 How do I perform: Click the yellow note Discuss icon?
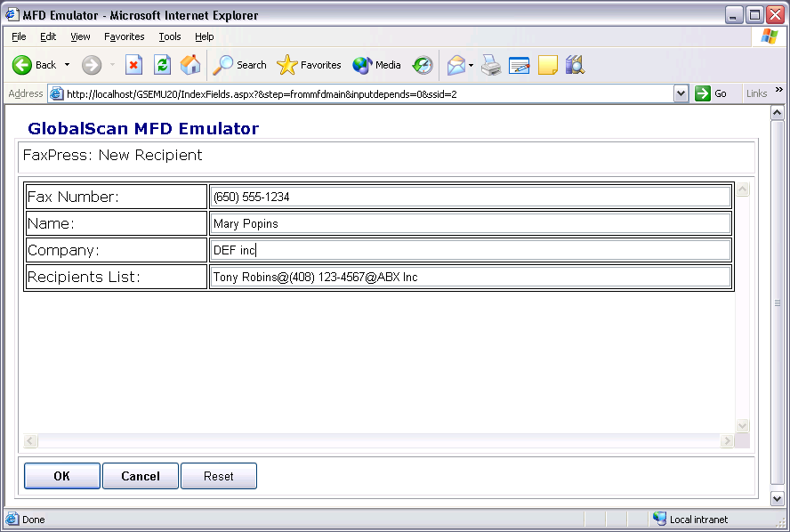(x=548, y=65)
